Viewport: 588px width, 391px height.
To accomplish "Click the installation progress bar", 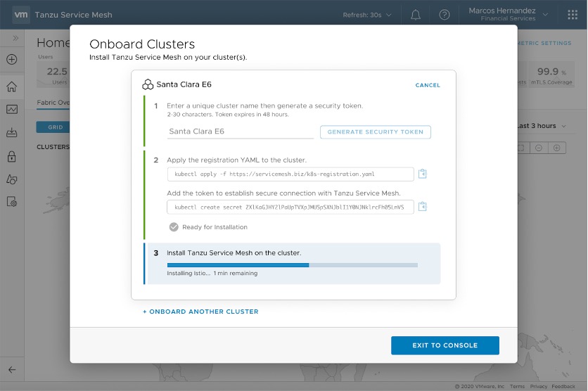I will pyautogui.click(x=293, y=265).
